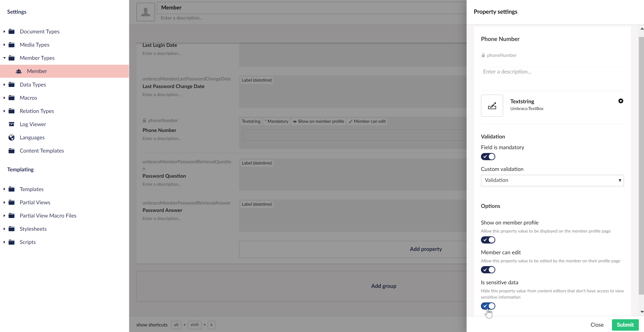Click the scroll down arrow of property panel
This screenshot has height=332, width=644.
pos(642,312)
